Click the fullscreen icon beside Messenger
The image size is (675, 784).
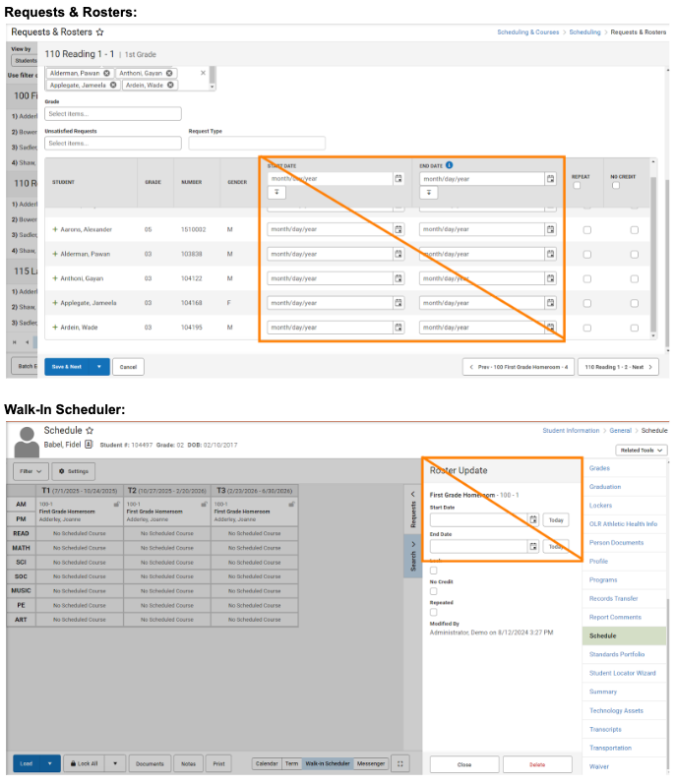pyautogui.click(x=399, y=763)
